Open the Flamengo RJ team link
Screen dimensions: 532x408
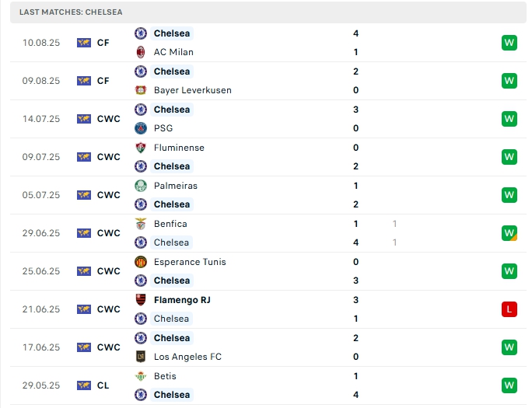tap(182, 300)
